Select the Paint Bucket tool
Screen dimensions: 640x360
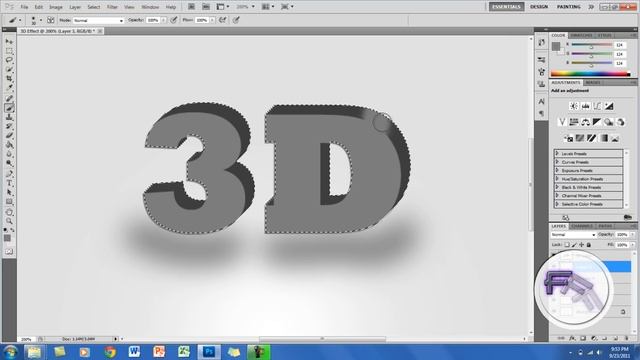9,145
